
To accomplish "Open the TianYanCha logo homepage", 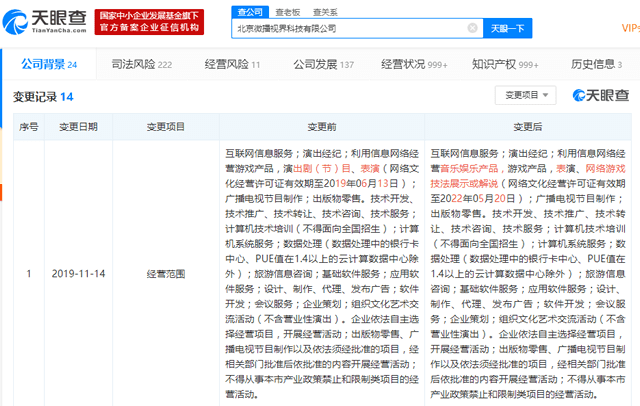I will [x=44, y=22].
